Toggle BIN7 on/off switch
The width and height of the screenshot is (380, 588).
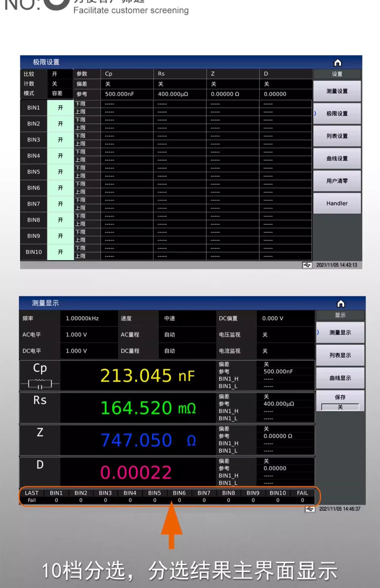60,204
